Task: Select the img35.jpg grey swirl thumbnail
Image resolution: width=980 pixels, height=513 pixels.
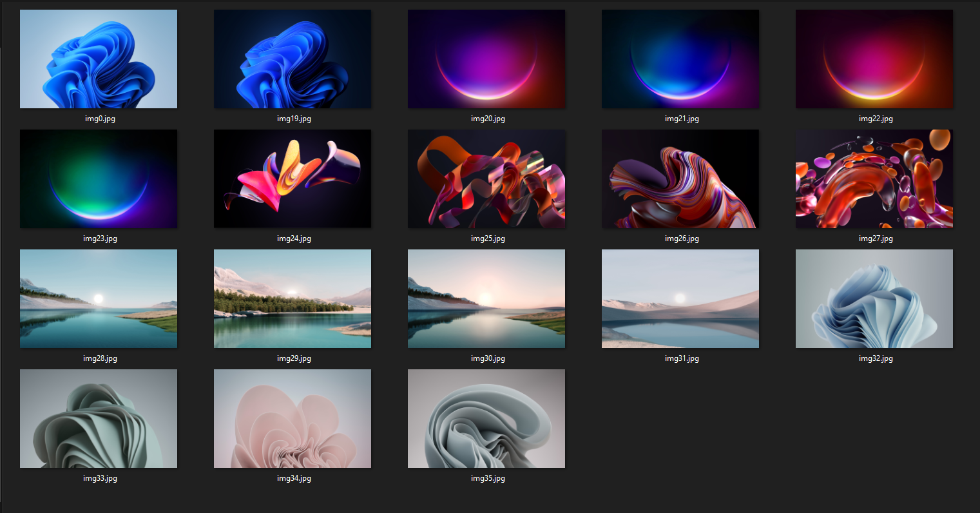Action: point(486,418)
